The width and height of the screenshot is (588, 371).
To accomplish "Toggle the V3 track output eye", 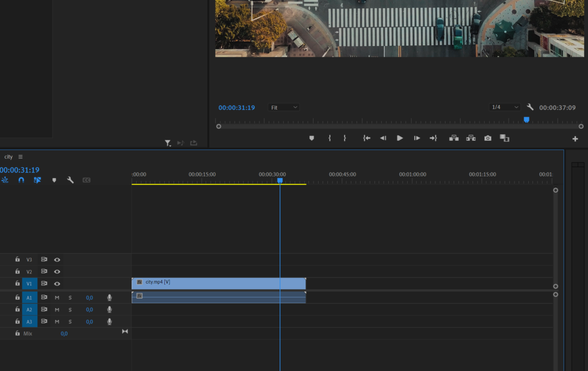I will click(57, 260).
